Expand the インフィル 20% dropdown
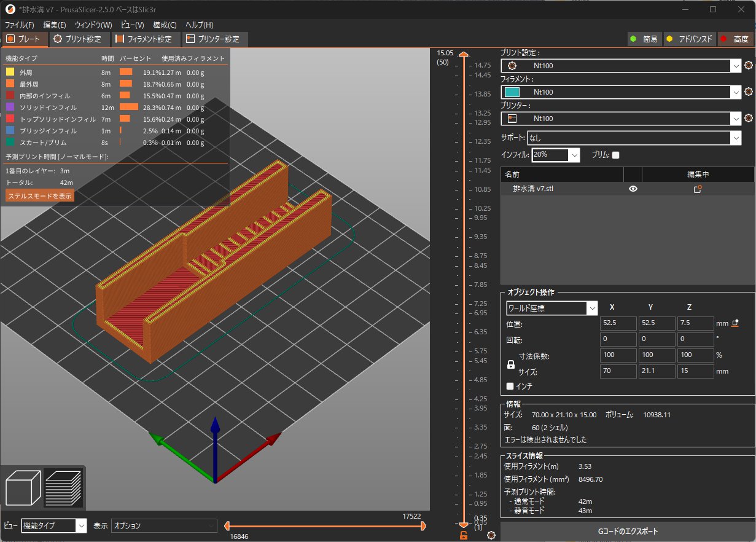The image size is (756, 542). [x=574, y=155]
